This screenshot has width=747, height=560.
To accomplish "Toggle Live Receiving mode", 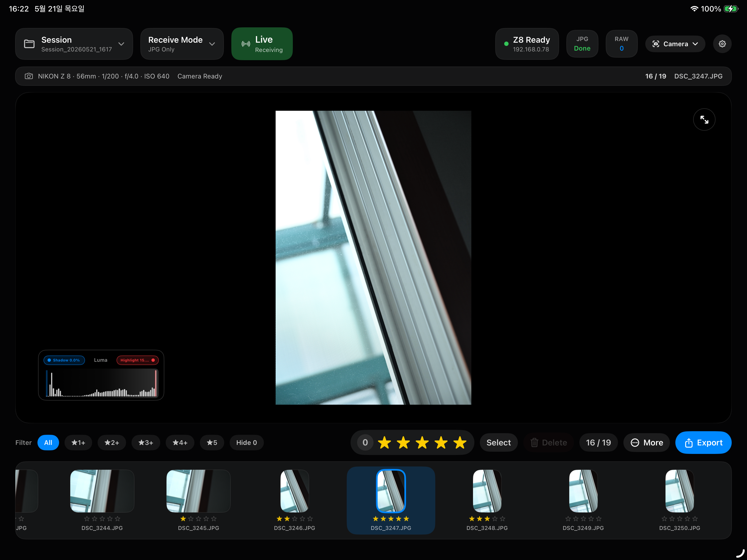I will pos(262,44).
